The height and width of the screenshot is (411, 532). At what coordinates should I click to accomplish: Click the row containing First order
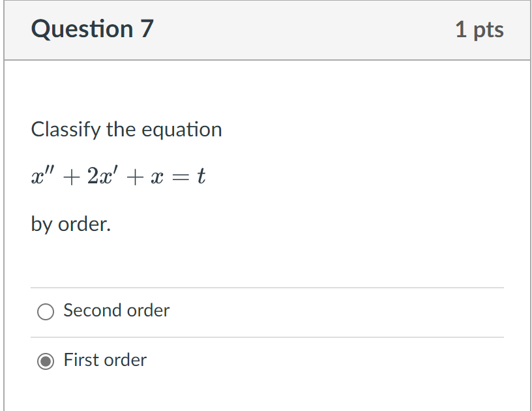coord(261,361)
